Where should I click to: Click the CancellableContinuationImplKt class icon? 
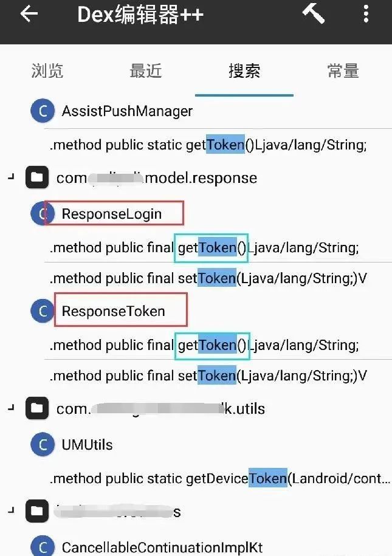point(43,546)
